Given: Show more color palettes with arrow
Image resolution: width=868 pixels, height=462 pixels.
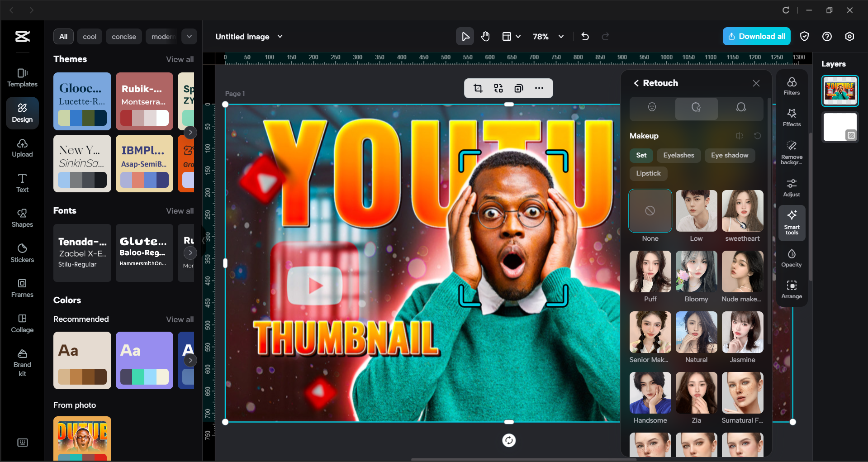Looking at the screenshot, I should (190, 360).
